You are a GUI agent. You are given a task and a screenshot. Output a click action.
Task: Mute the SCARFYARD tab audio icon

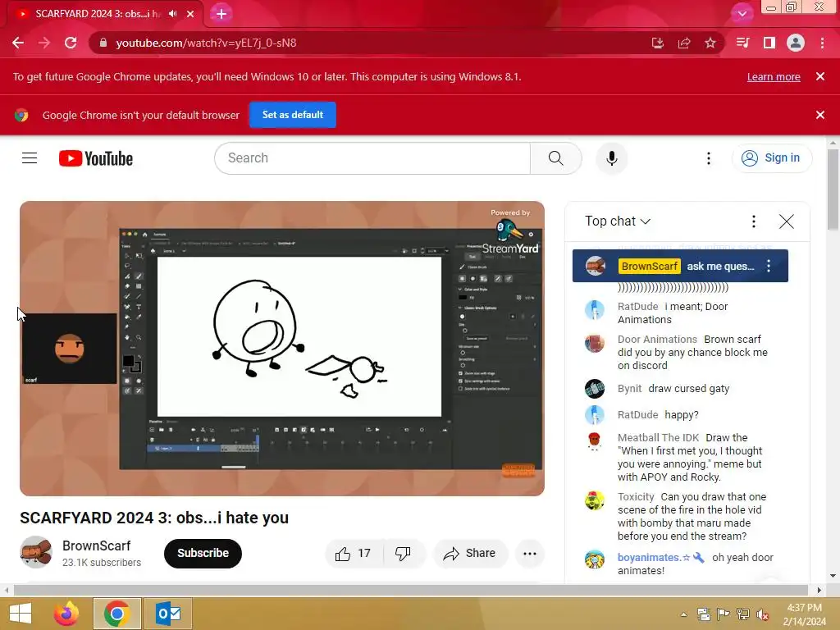tap(172, 14)
